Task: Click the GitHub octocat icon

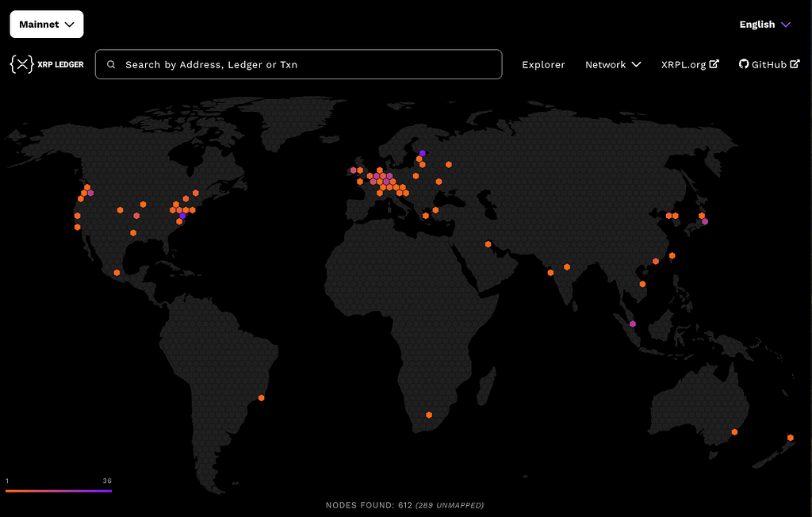Action: pyautogui.click(x=744, y=64)
